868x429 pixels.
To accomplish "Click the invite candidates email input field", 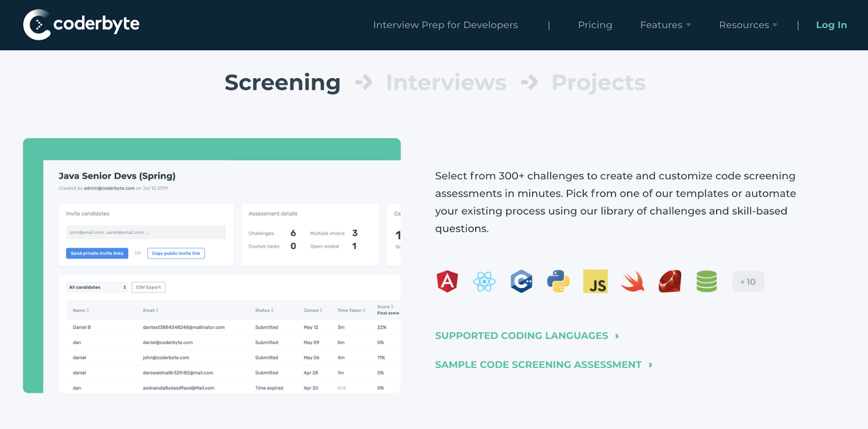I will 145,232.
